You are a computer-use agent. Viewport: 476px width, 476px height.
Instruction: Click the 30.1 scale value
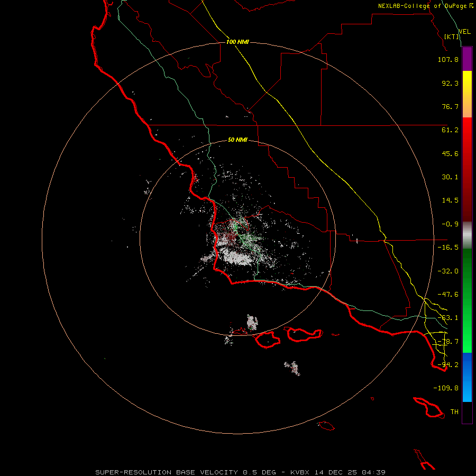pyautogui.click(x=450, y=177)
